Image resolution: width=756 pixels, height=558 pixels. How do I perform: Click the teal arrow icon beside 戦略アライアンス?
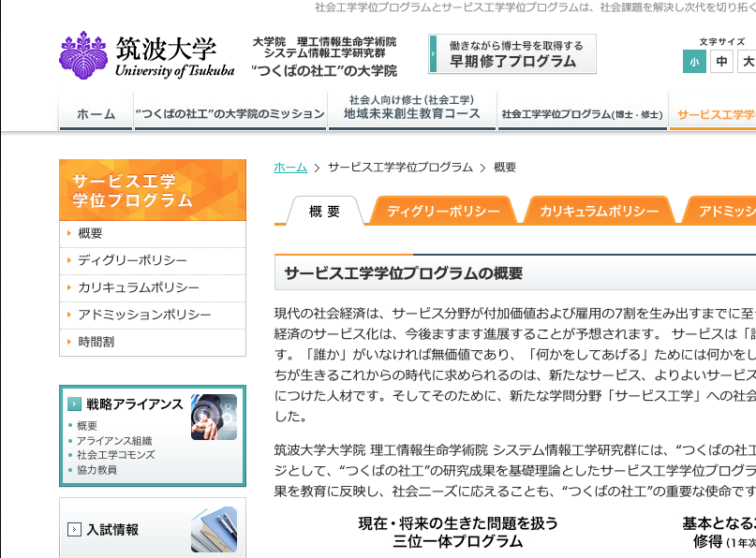pos(74,404)
